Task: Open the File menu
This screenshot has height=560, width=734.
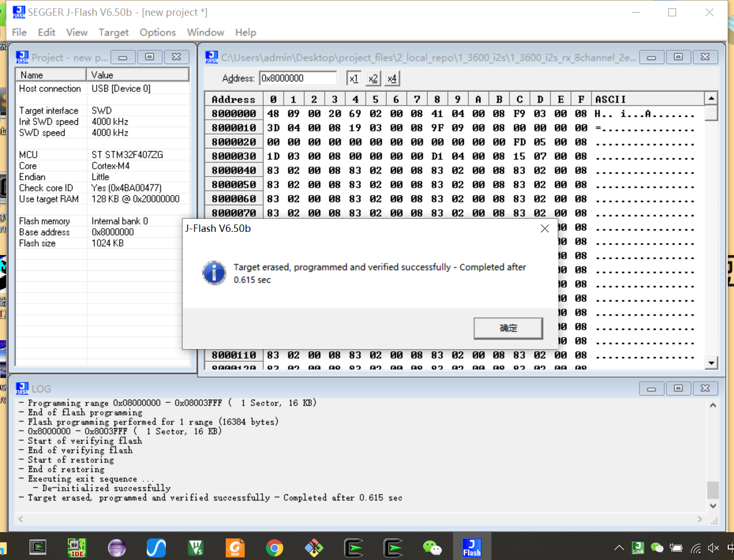Action: coord(18,32)
